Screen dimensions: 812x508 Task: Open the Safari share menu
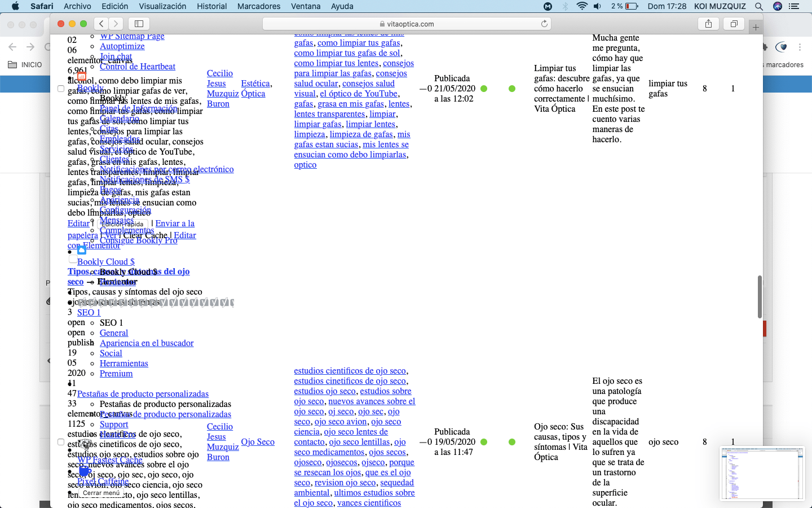click(708, 23)
